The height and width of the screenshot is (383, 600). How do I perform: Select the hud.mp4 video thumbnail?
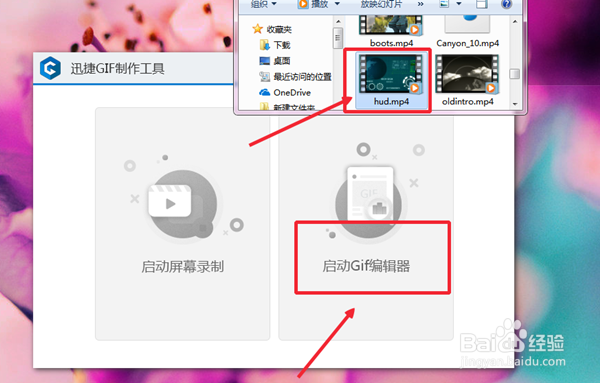391,74
